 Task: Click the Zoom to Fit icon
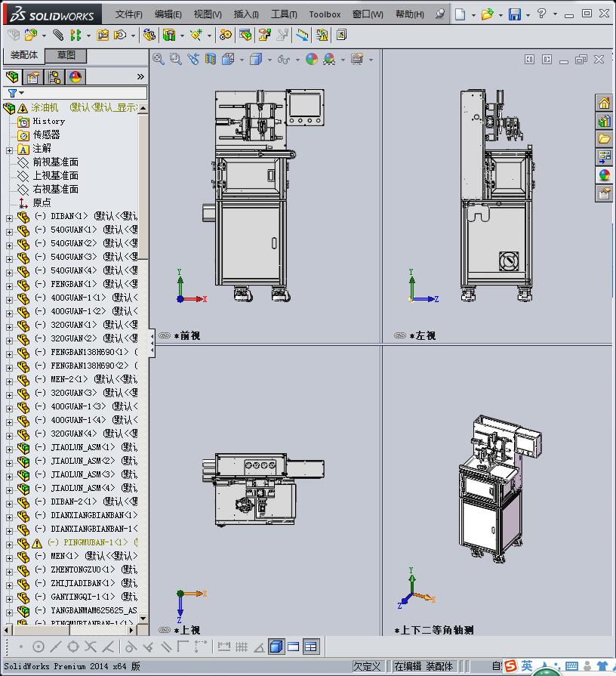158,59
